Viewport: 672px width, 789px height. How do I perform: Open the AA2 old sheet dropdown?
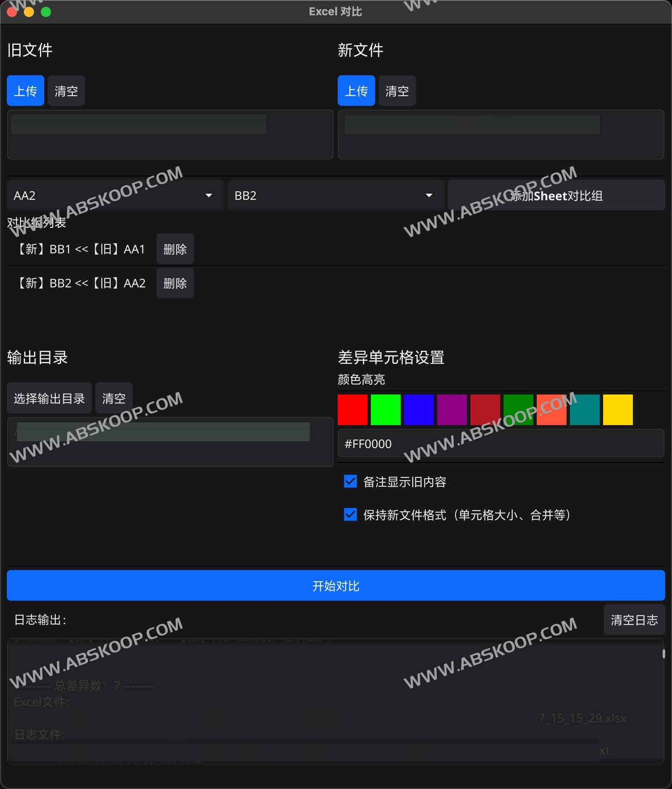pos(115,195)
